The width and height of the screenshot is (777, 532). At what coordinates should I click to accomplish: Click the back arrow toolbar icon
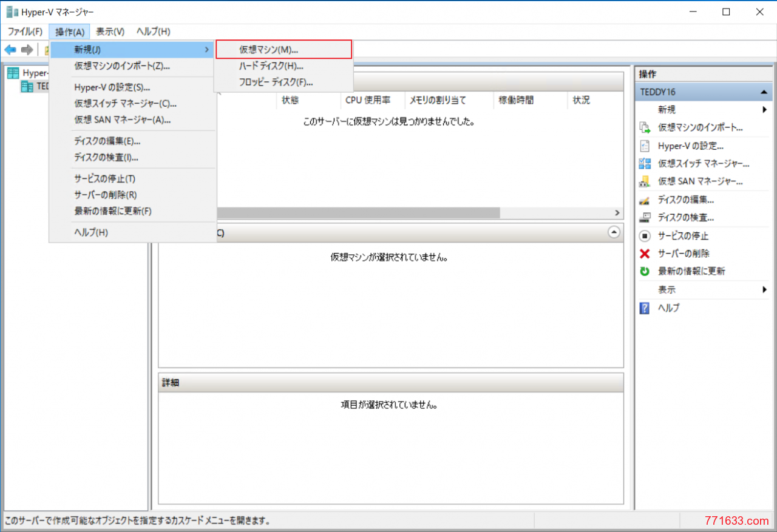pyautogui.click(x=10, y=49)
